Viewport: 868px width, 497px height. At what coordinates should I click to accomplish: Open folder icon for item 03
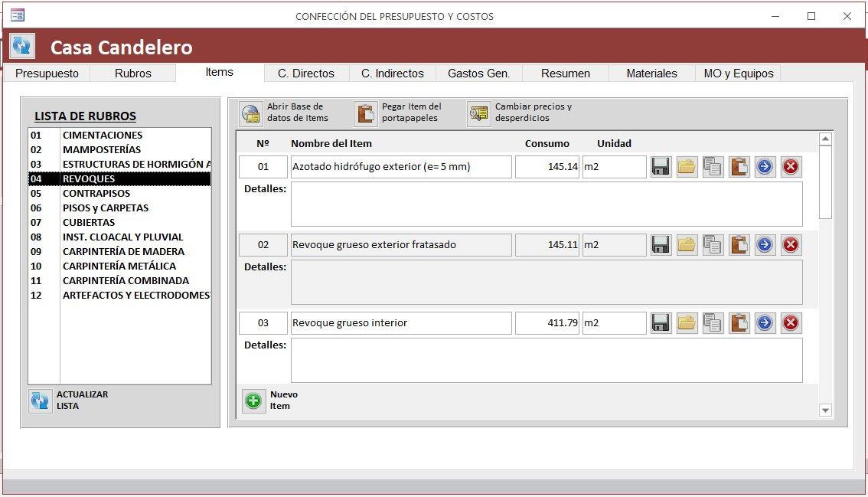coord(687,323)
